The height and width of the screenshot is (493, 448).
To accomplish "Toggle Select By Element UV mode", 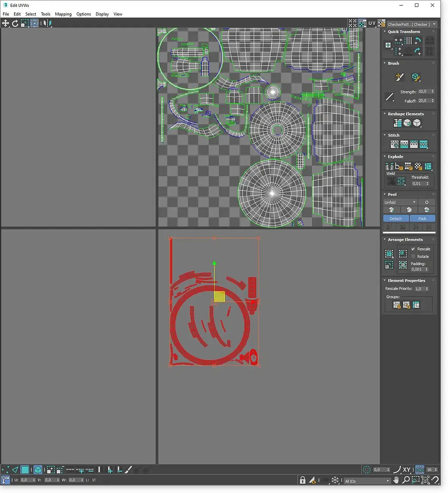I will pos(38,470).
